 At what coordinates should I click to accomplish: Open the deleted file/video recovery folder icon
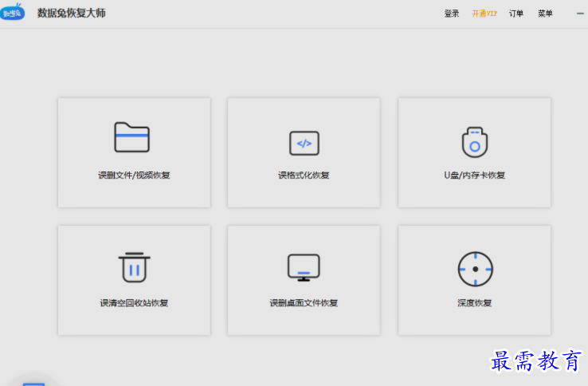132,137
